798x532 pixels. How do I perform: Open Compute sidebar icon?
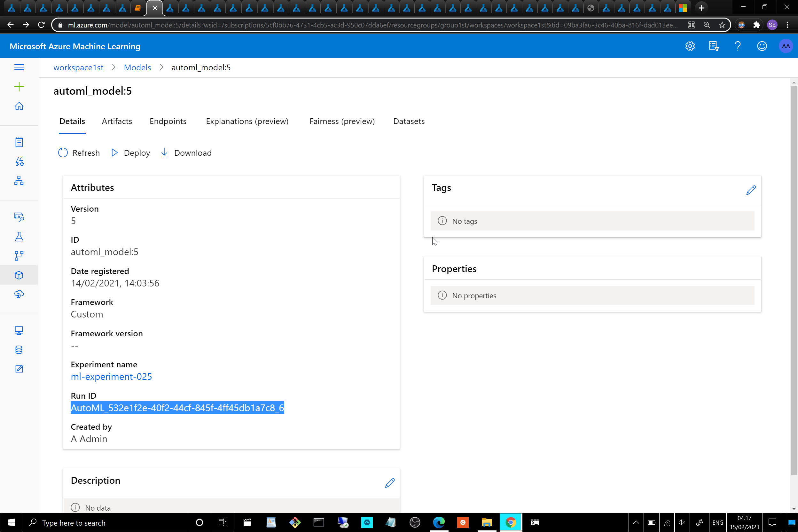pos(19,331)
